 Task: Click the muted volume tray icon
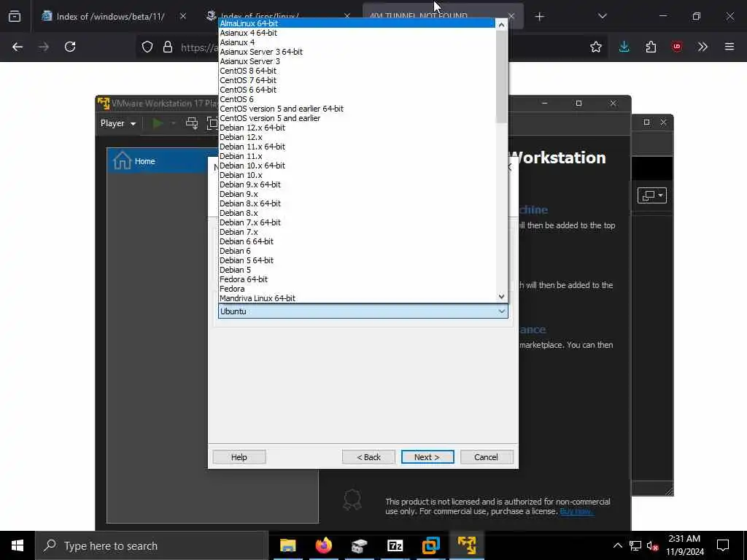tap(652, 546)
